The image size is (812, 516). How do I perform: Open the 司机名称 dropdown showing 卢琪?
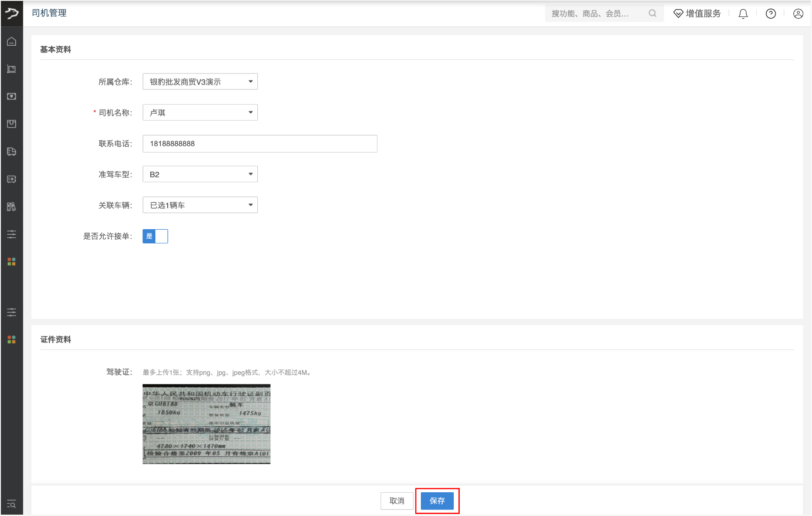coord(200,112)
